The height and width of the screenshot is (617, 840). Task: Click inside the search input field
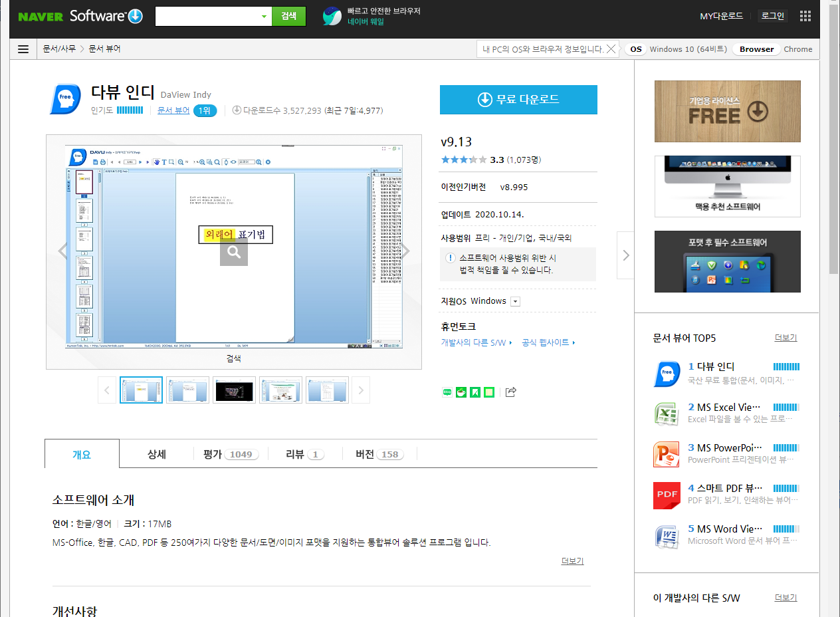click(x=206, y=16)
